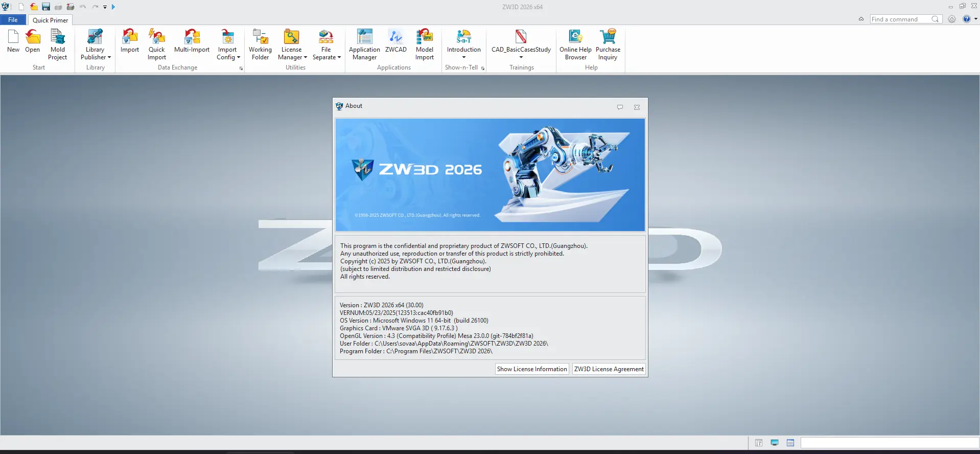
Task: Expand the Import Config dropdown arrow
Action: (x=239, y=57)
